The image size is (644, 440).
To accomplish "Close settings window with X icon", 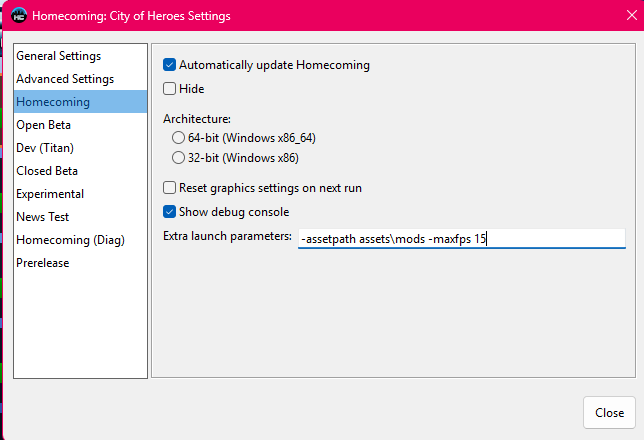I will (x=632, y=15).
